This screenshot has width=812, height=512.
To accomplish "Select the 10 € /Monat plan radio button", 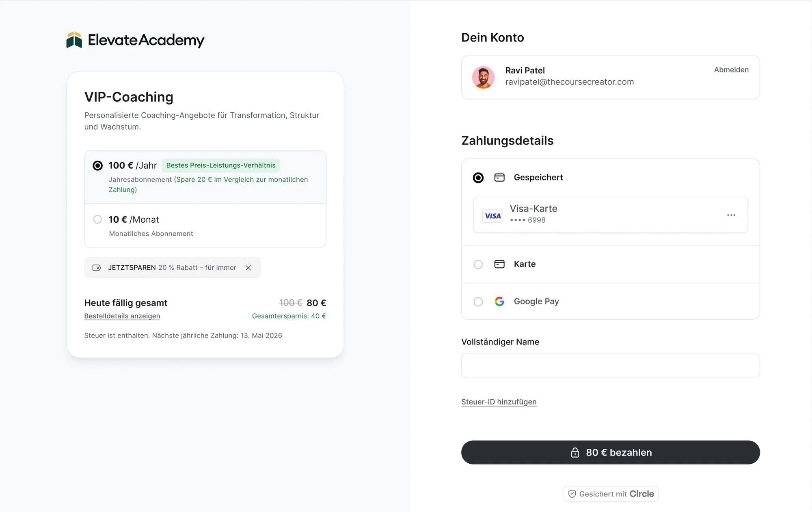I will [97, 219].
